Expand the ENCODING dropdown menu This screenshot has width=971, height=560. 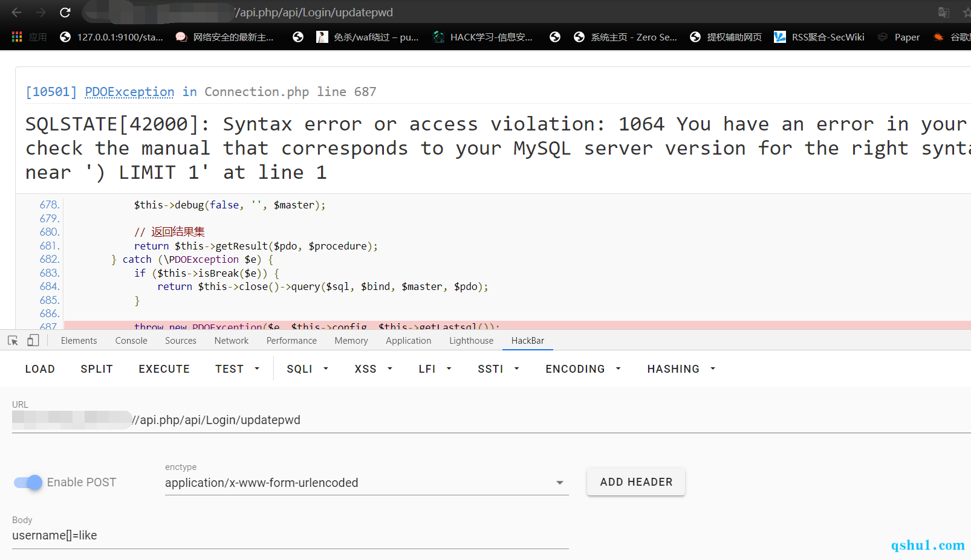point(583,369)
